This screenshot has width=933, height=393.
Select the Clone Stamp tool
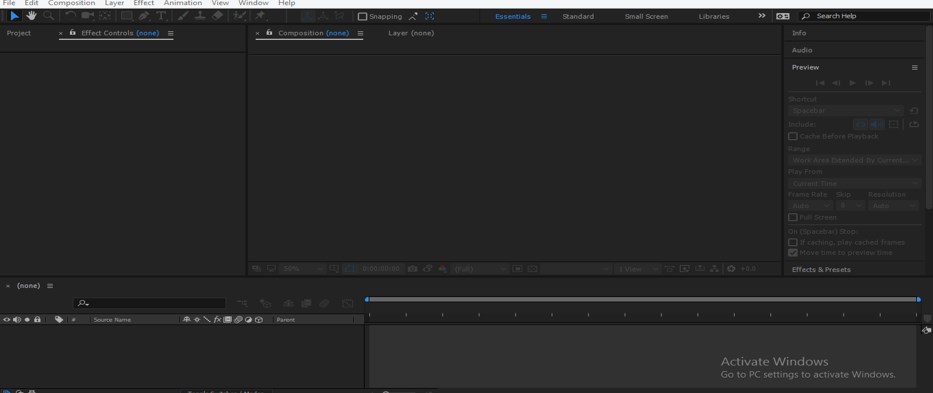pyautogui.click(x=201, y=16)
